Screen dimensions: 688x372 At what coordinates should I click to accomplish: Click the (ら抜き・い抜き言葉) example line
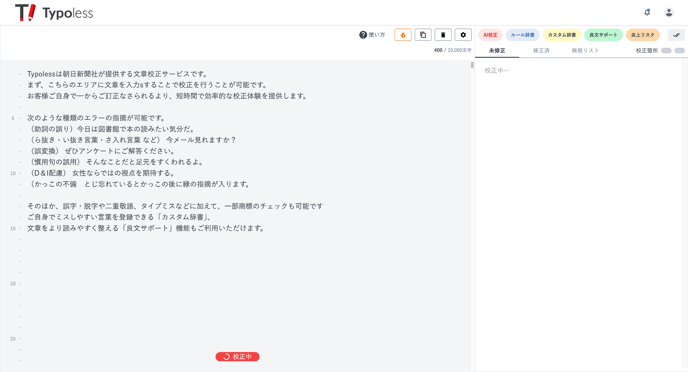click(x=132, y=140)
